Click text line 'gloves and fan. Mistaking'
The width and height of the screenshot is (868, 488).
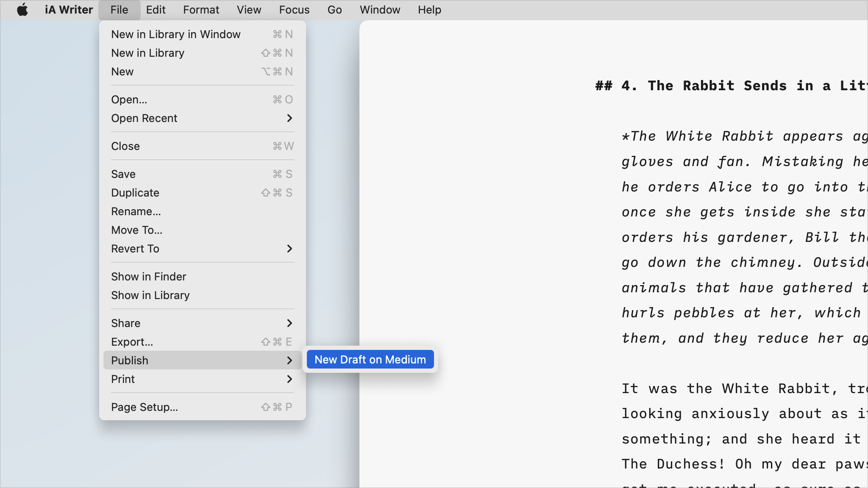point(732,161)
